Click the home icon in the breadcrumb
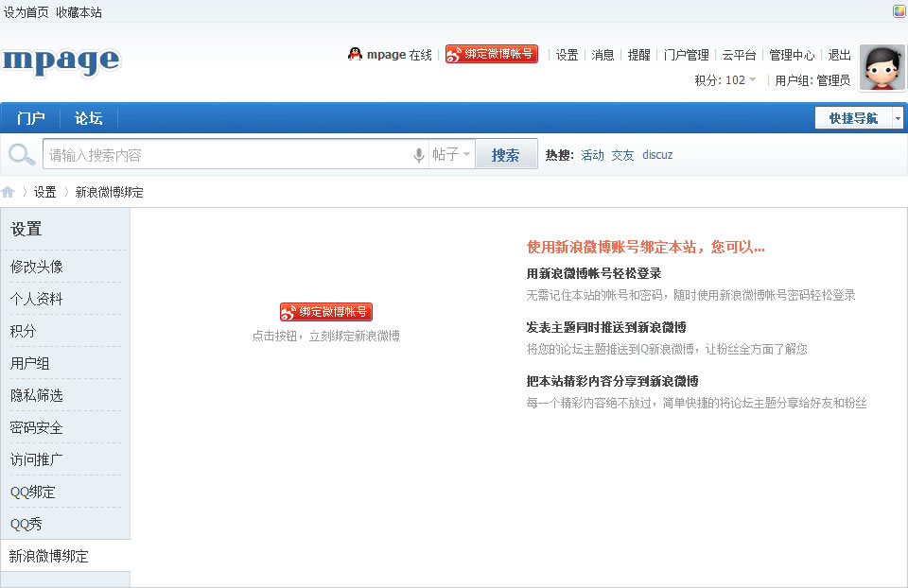This screenshot has height=588, width=908. pyautogui.click(x=9, y=191)
